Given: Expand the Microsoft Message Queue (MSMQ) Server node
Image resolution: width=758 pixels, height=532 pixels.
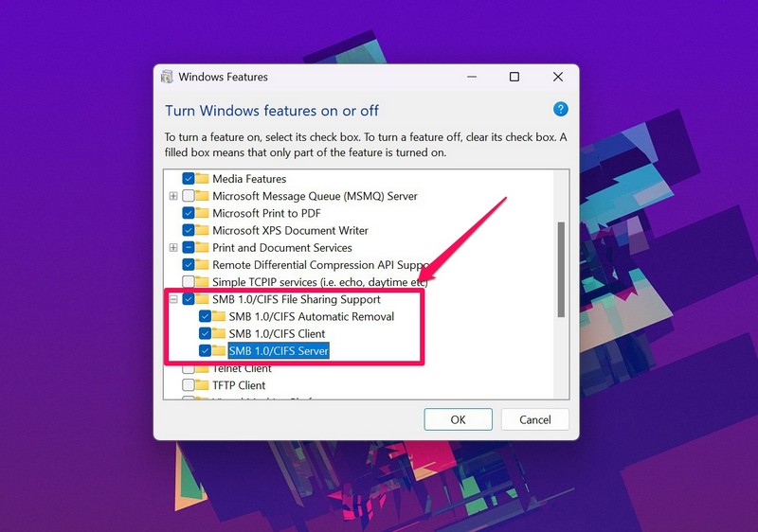Looking at the screenshot, I should pos(172,196).
